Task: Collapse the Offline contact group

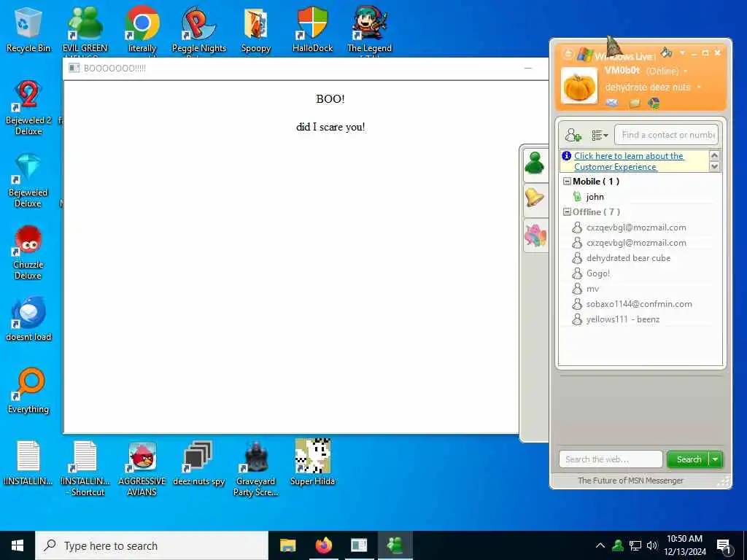Action: pos(567,212)
